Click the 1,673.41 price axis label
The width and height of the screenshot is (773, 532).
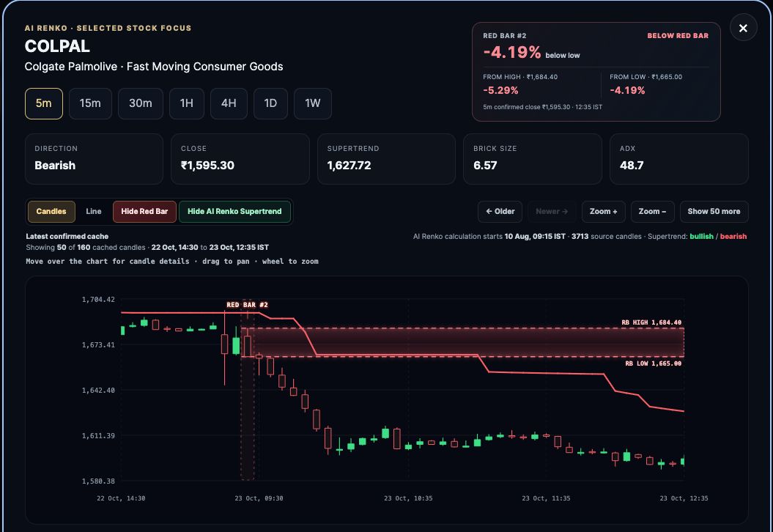click(x=98, y=344)
